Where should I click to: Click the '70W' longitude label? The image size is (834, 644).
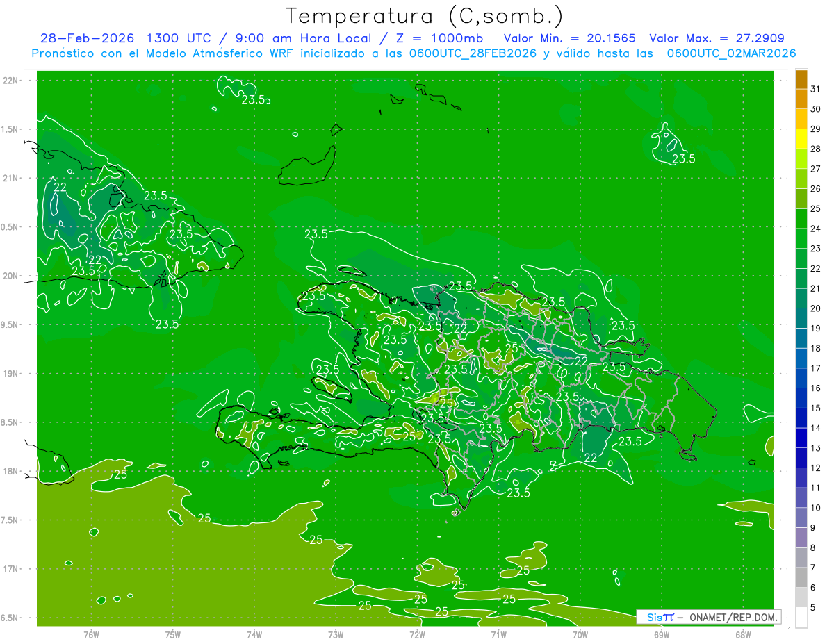(x=580, y=635)
